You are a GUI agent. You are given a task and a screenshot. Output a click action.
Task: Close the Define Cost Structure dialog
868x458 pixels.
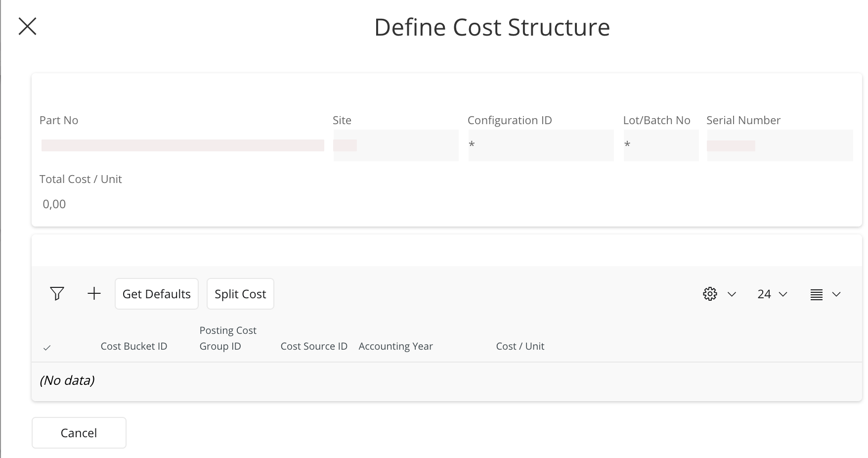click(27, 27)
